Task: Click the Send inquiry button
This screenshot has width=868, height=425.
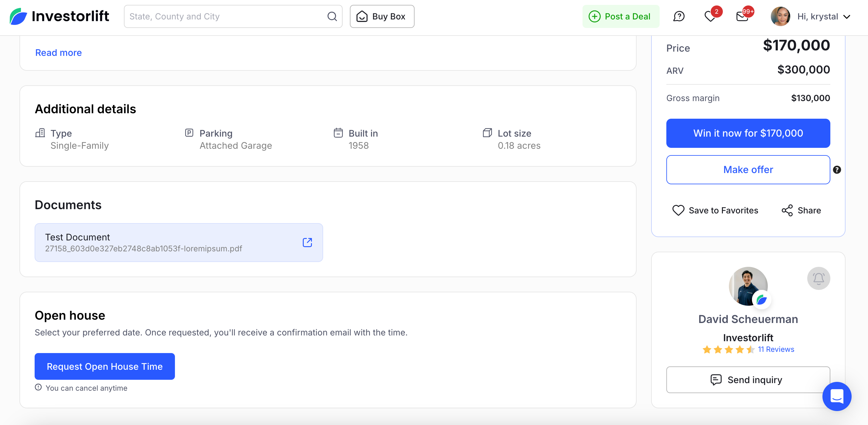Action: pyautogui.click(x=748, y=379)
